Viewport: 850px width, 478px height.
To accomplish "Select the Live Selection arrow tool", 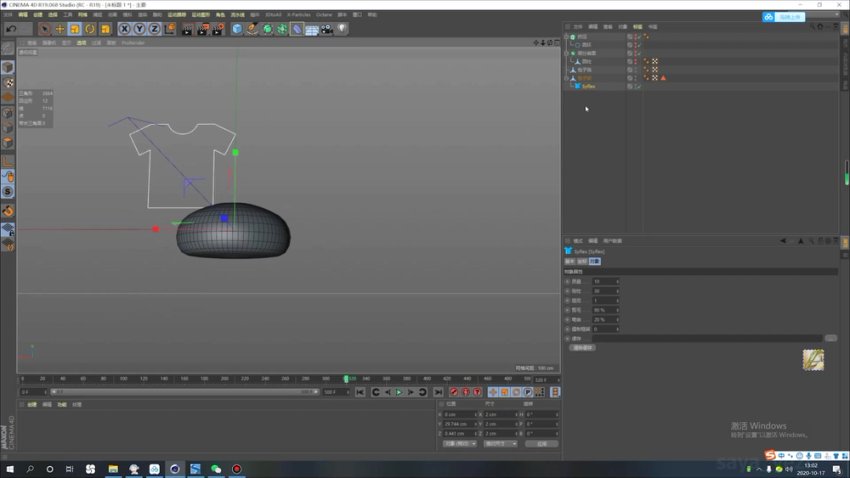I will coord(44,29).
